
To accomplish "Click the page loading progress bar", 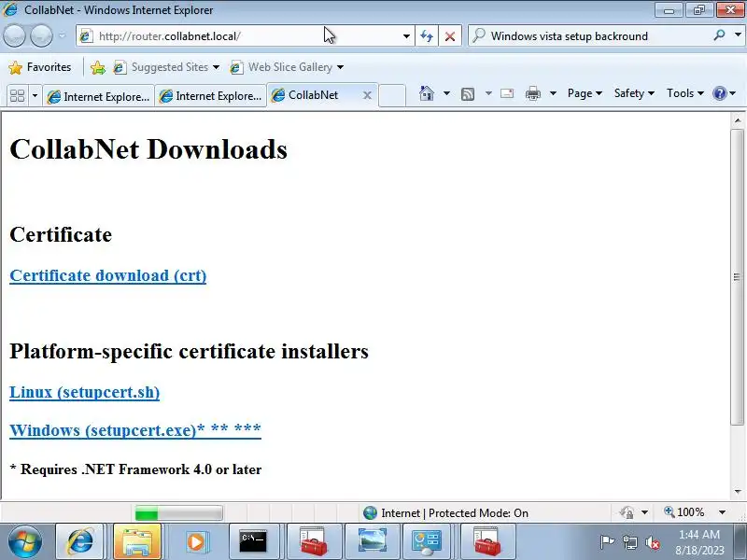I will (x=178, y=512).
